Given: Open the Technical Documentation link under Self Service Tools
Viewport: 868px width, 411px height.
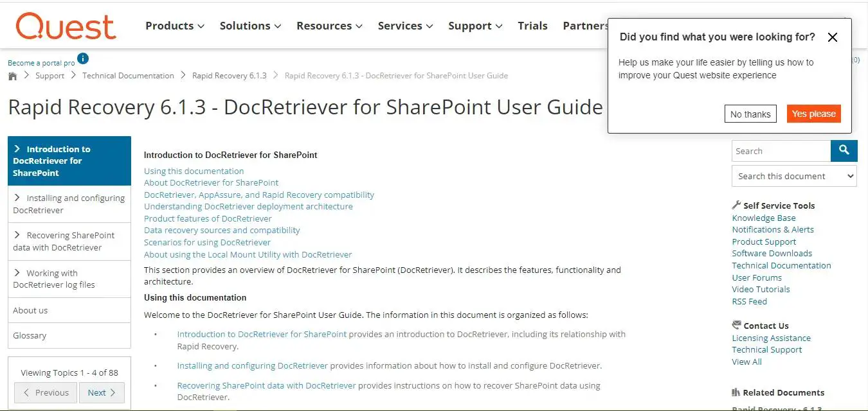Looking at the screenshot, I should pos(781,265).
